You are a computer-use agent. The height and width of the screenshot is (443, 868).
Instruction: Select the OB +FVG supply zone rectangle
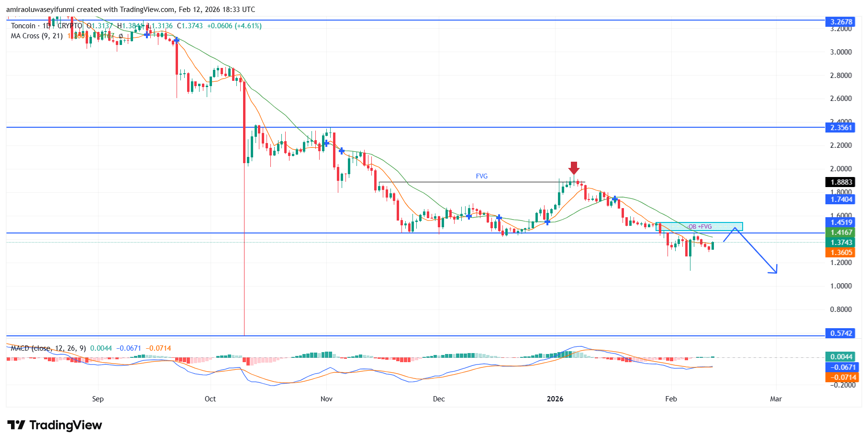[x=699, y=226]
